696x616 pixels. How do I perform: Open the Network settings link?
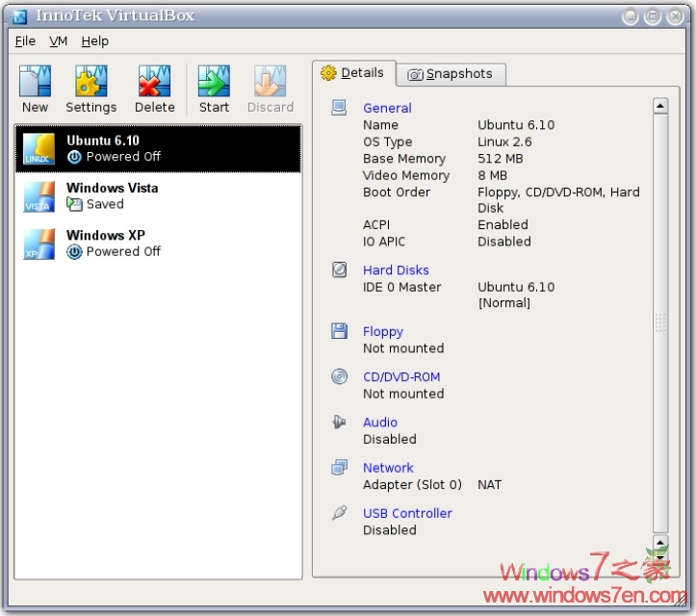388,468
